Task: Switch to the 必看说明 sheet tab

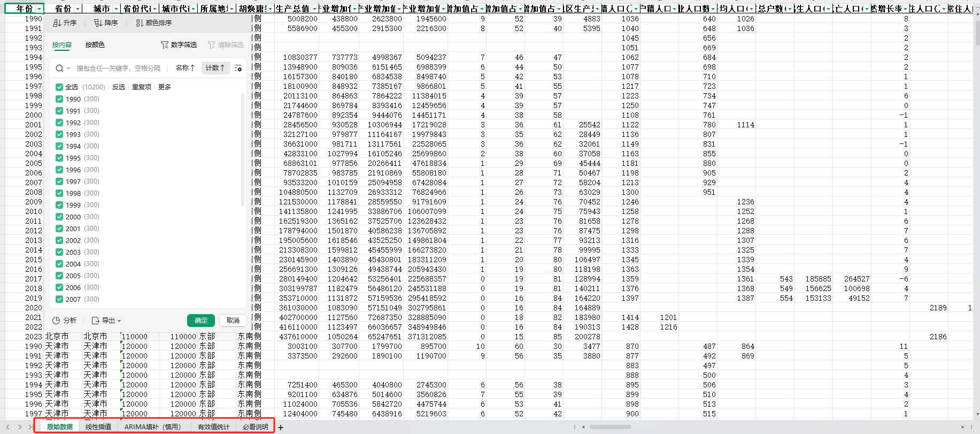Action: click(255, 427)
